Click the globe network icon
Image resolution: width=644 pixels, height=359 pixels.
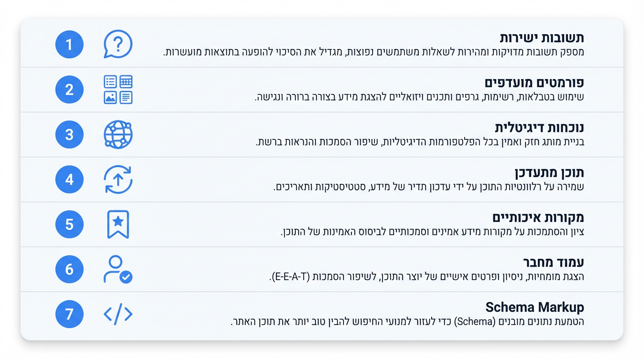point(118,135)
